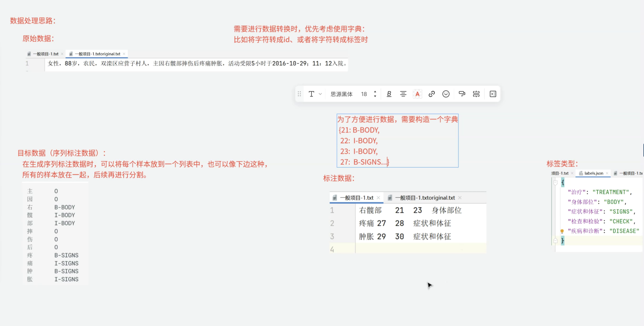Open the 思源黑体 font family dropdown

[x=341, y=94]
